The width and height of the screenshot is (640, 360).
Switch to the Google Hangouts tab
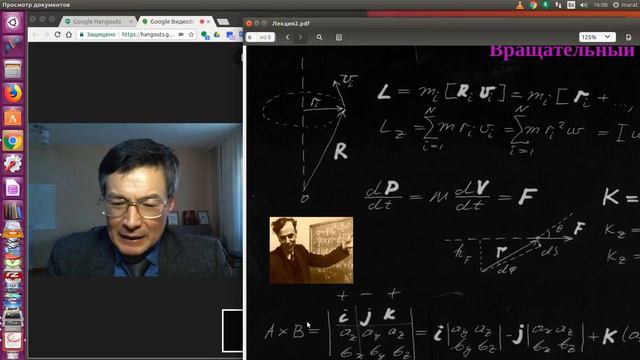[98, 21]
